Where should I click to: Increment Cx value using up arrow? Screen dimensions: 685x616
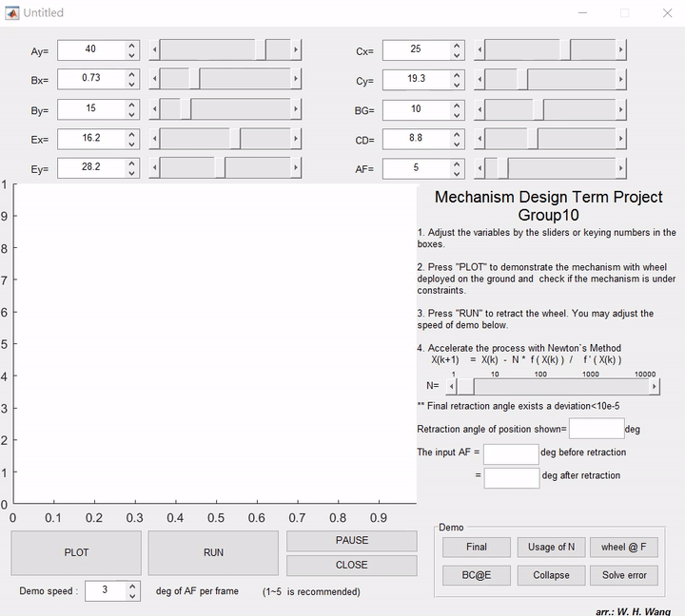coord(458,44)
